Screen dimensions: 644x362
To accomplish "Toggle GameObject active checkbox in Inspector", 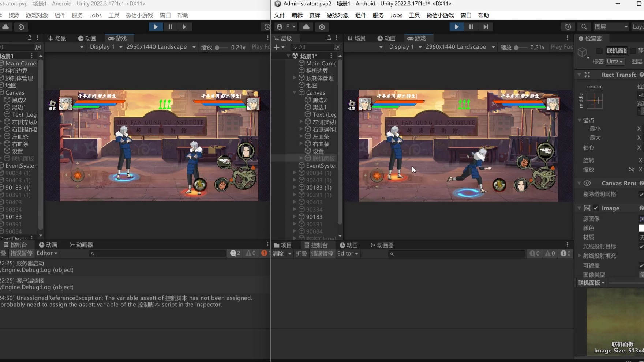I will coord(599,51).
